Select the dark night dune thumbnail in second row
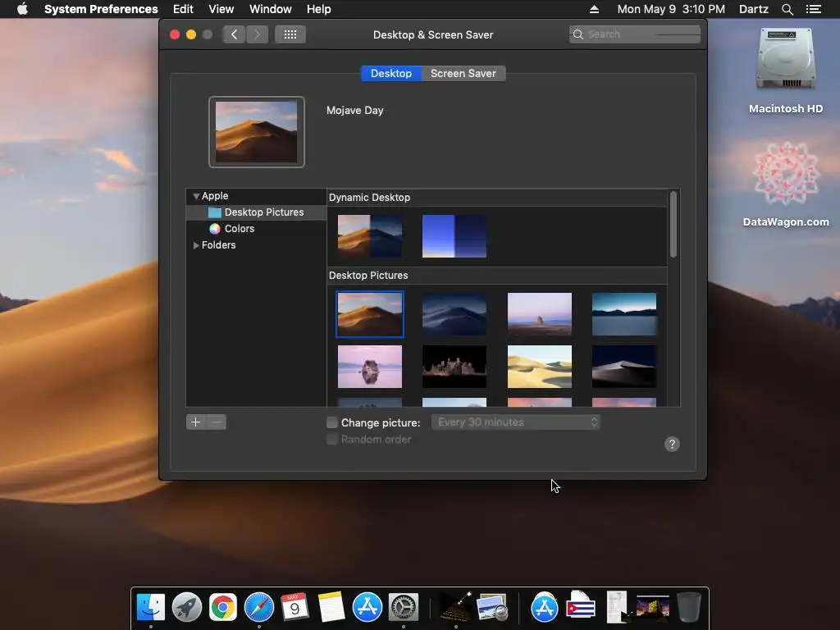The image size is (840, 630). (624, 367)
